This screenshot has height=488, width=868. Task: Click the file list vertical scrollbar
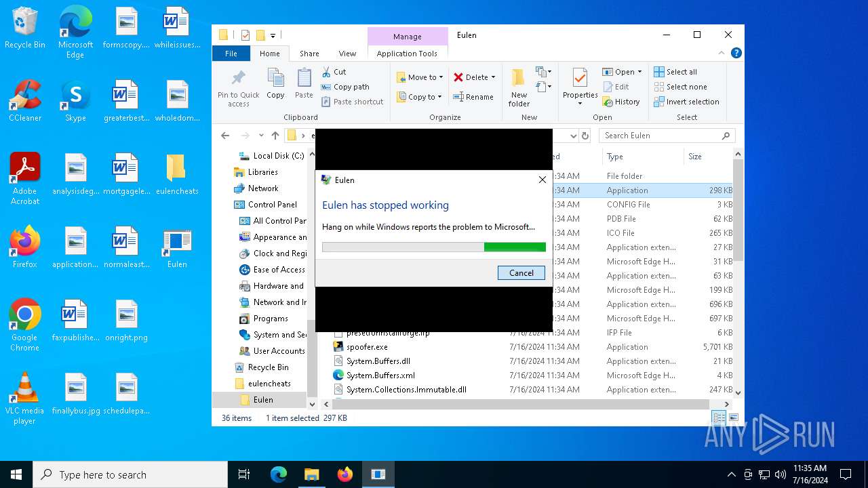pyautogui.click(x=738, y=210)
